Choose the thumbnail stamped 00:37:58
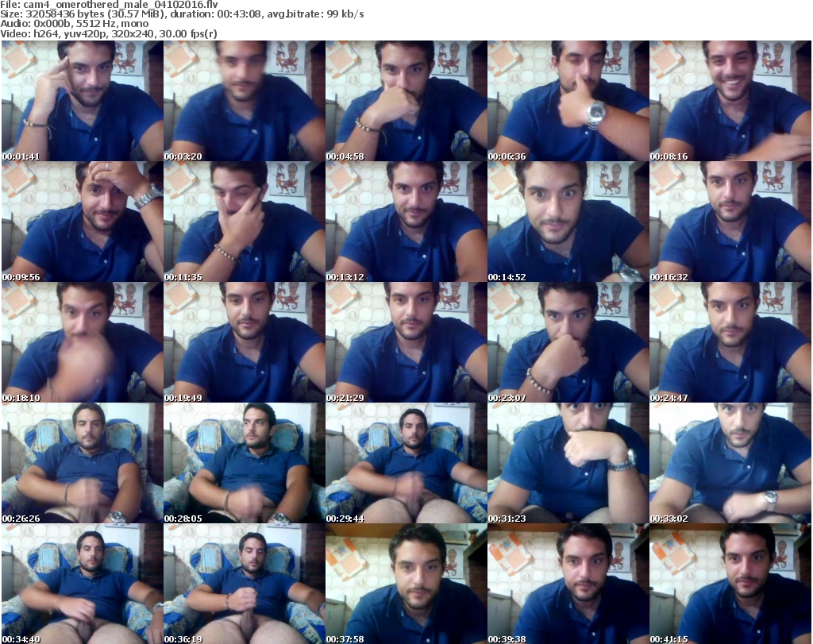813x644 pixels. tap(406, 584)
